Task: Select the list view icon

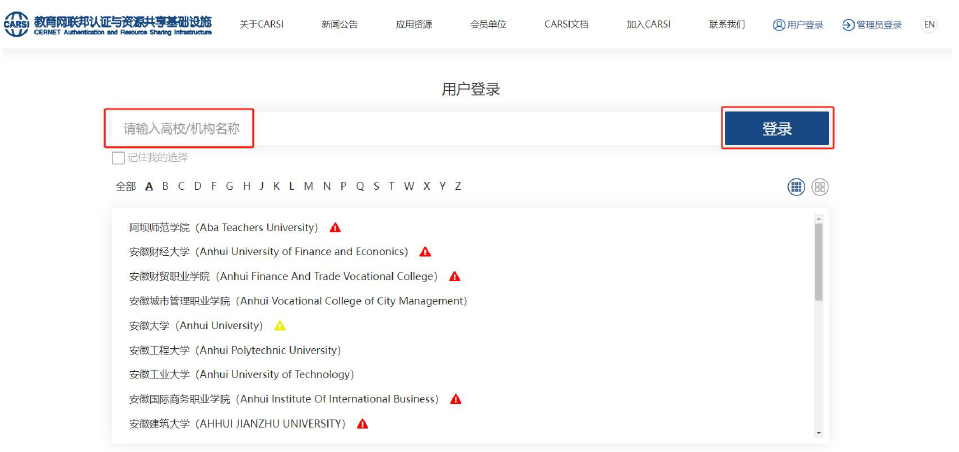Action: pos(796,187)
